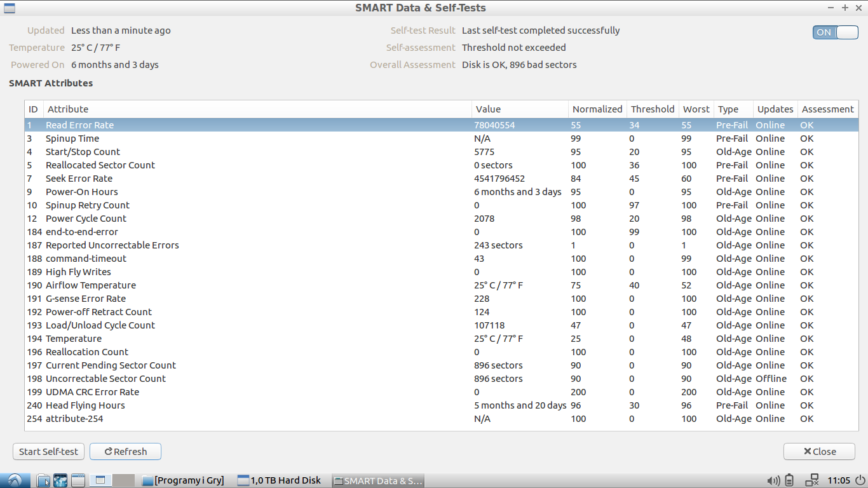Sort by the ID column header
Screen dimensions: 868x488
(34, 109)
